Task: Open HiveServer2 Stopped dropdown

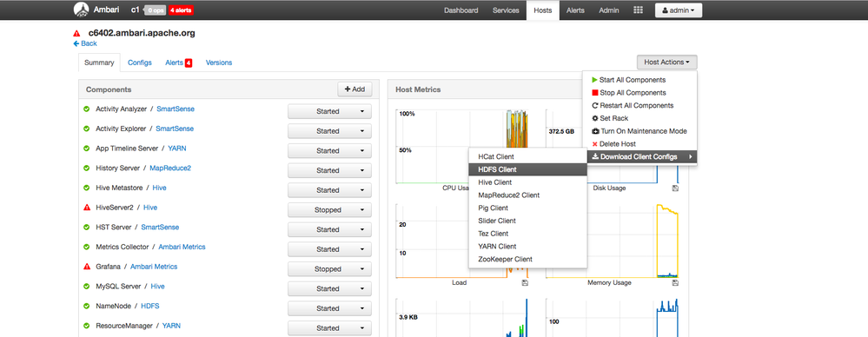Action: [x=329, y=209]
